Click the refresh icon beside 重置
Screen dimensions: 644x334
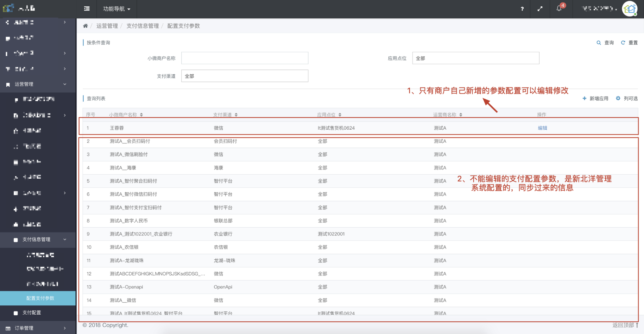623,43
